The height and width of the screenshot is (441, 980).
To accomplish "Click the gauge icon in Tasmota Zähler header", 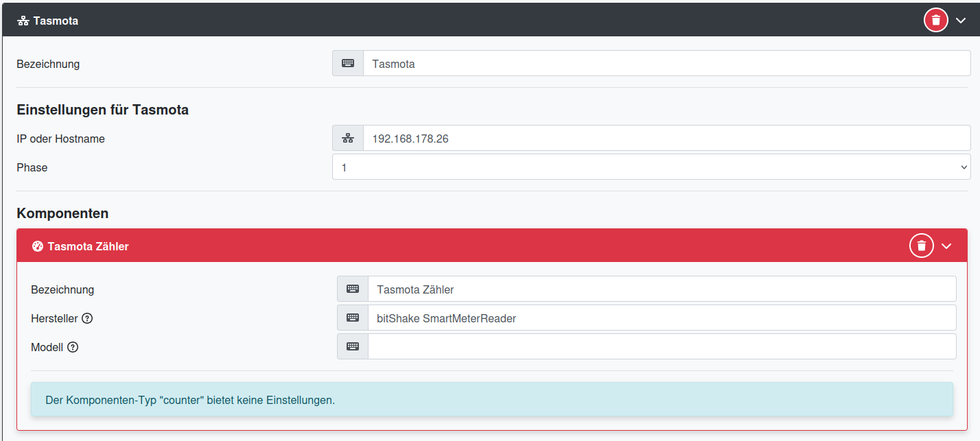I will [x=38, y=246].
